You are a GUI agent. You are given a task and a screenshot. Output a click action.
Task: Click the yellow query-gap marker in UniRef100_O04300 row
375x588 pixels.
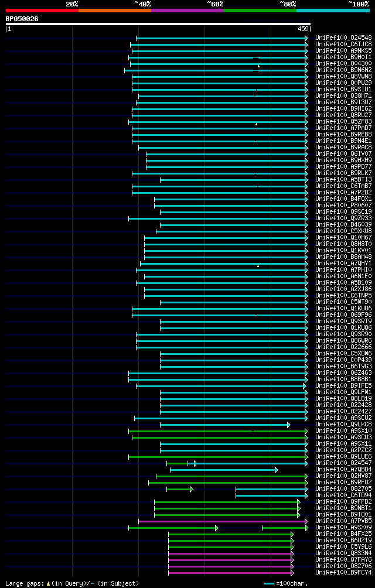(258, 66)
